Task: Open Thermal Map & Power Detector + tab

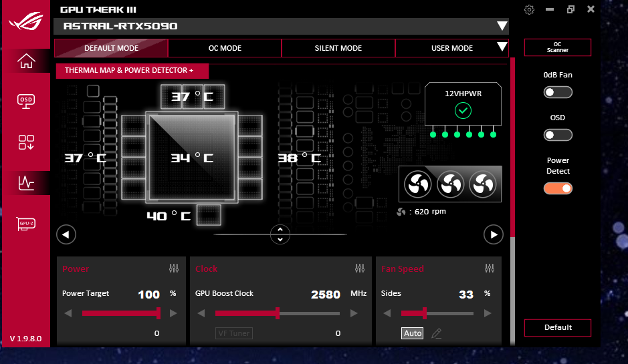Action: (132, 70)
